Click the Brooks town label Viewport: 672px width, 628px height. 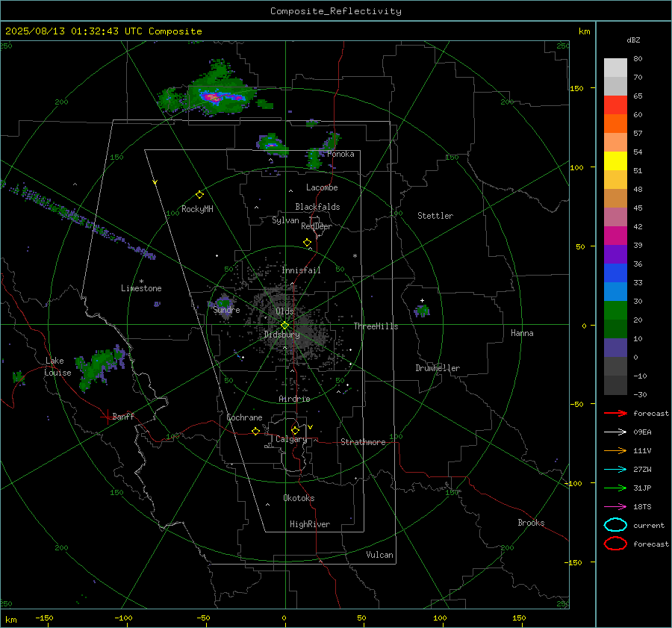click(x=531, y=523)
